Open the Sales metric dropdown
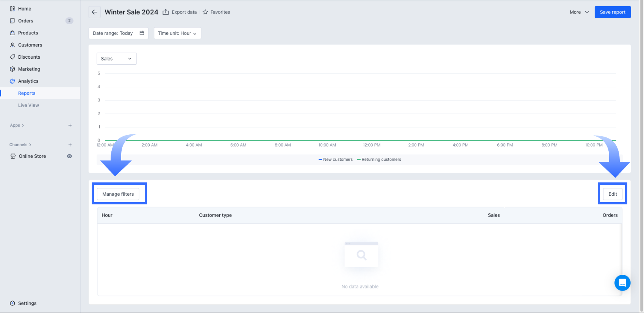Screen dimensions: 644x313 pyautogui.click(x=116, y=59)
